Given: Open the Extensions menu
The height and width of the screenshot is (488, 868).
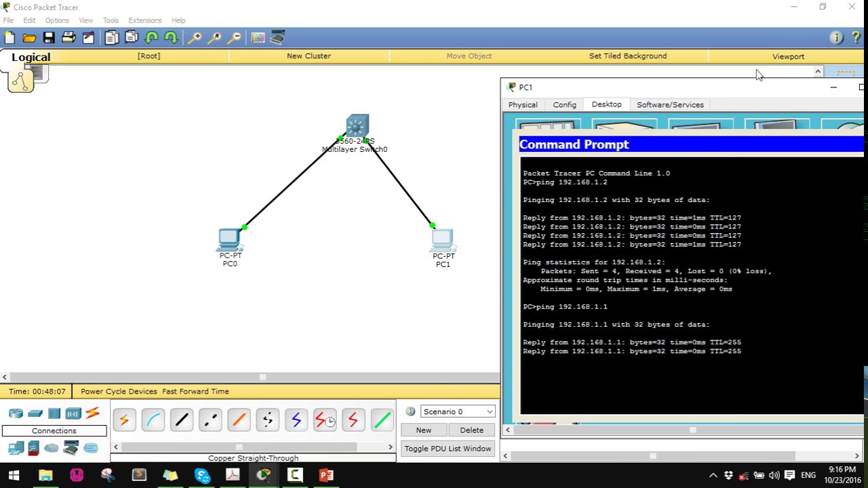Looking at the screenshot, I should click(x=144, y=20).
